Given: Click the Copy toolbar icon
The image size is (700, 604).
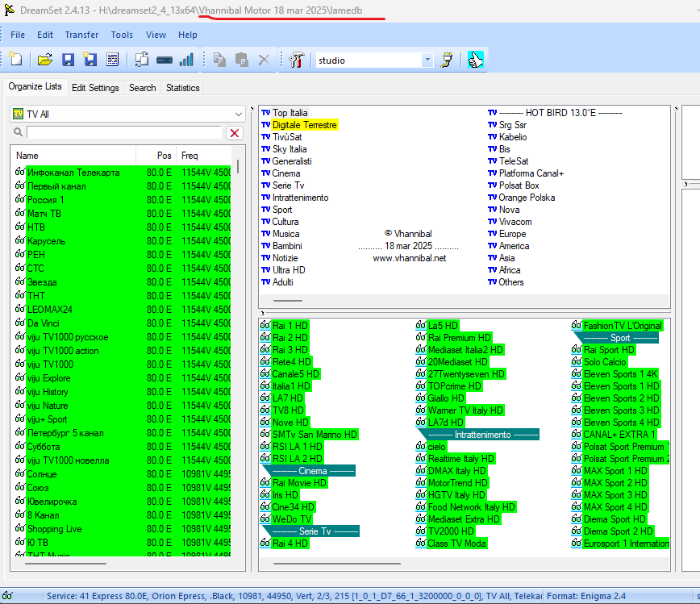Looking at the screenshot, I should point(219,60).
